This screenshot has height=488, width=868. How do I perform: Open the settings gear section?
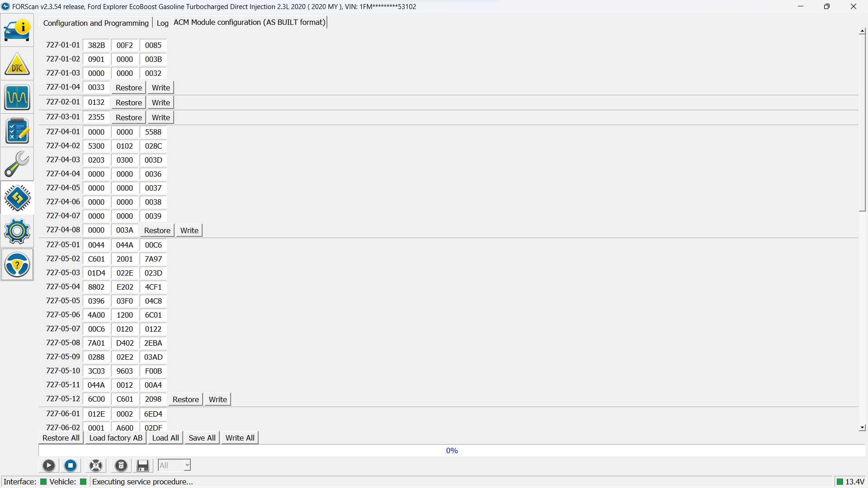tap(17, 231)
